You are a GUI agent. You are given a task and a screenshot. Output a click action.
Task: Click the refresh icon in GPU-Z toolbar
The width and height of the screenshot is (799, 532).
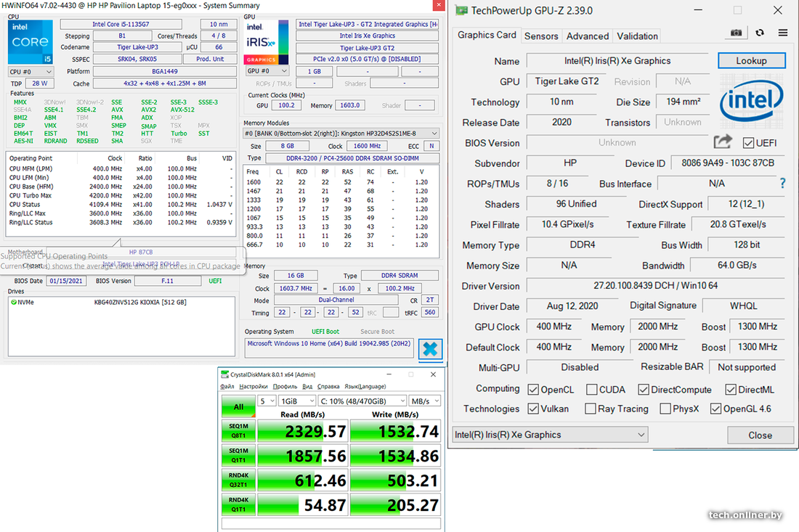coord(760,33)
